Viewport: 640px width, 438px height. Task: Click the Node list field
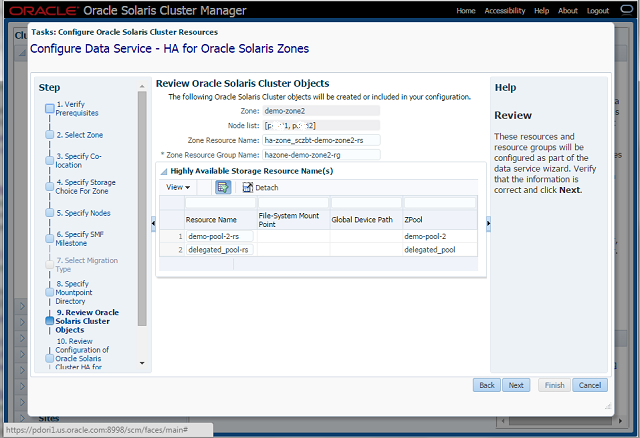pyautogui.click(x=321, y=125)
